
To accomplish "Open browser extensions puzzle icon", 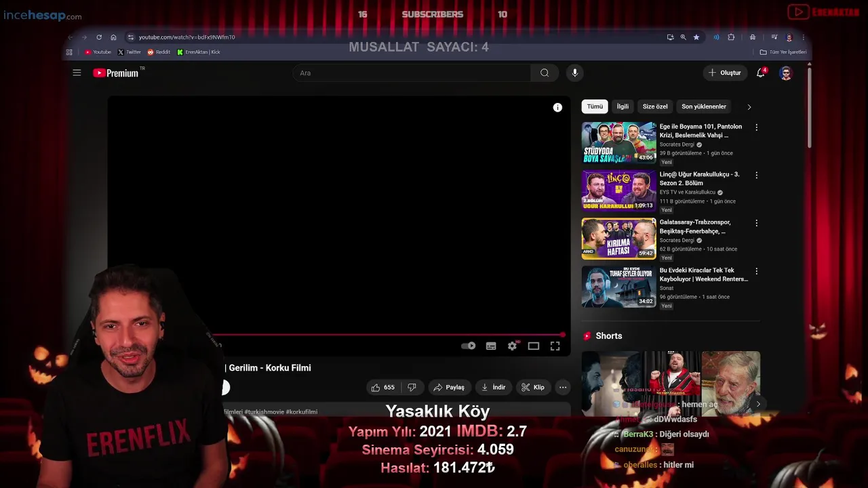I will (x=731, y=37).
